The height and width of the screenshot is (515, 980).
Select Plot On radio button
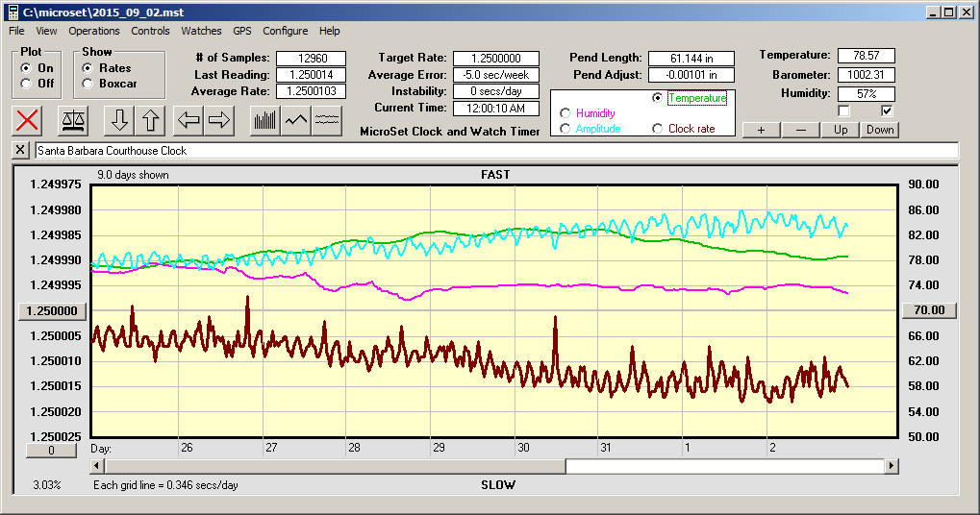[x=26, y=68]
